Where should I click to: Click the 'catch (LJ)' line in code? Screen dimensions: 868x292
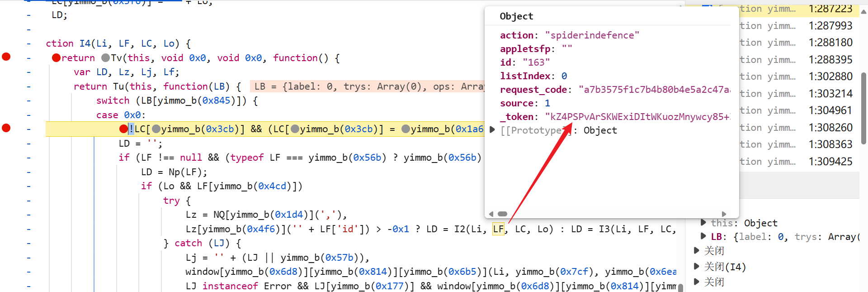point(202,243)
